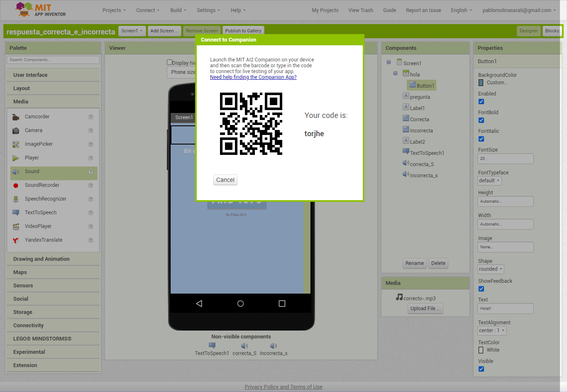This screenshot has height=392, width=567.
Task: Open the Privacy Policy and Terms link
Action: coord(283,387)
